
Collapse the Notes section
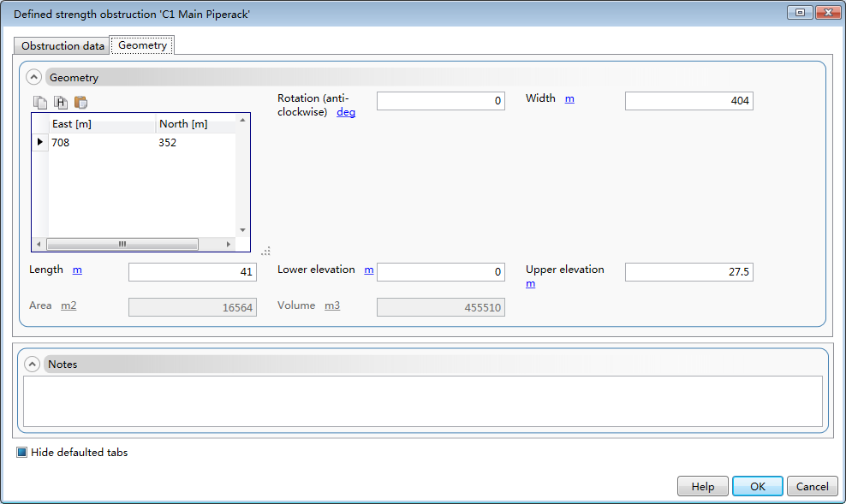click(33, 365)
